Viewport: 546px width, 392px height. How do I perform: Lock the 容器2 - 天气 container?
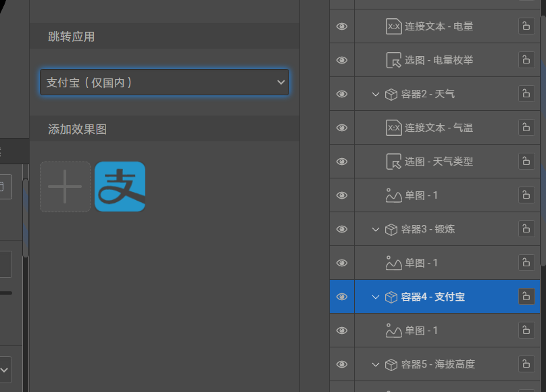click(x=526, y=94)
